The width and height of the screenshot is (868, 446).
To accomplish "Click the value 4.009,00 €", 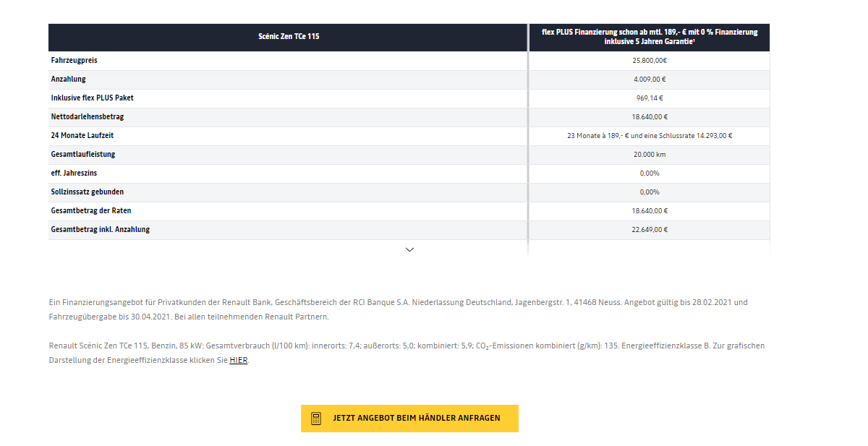I will [650, 80].
